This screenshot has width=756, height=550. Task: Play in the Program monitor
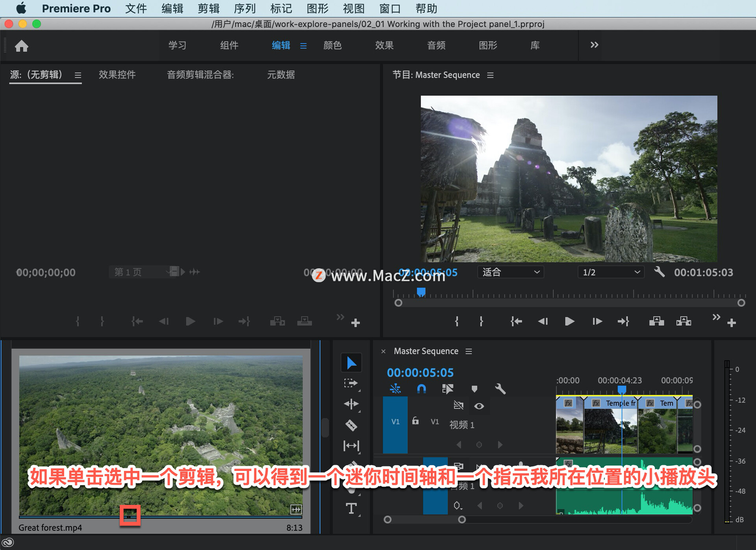pyautogui.click(x=569, y=321)
